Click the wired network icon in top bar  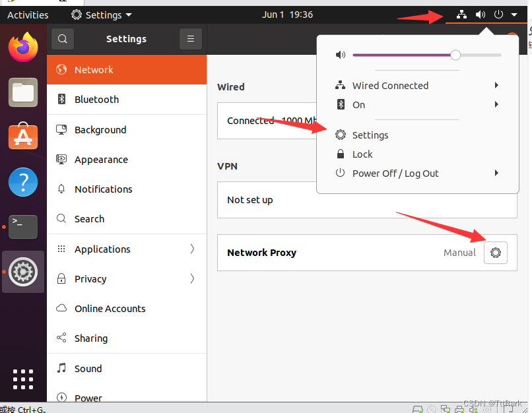coord(461,15)
